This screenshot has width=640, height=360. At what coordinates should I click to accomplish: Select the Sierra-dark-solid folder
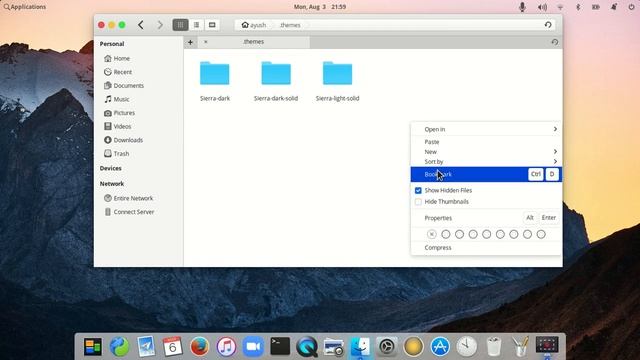point(276,81)
